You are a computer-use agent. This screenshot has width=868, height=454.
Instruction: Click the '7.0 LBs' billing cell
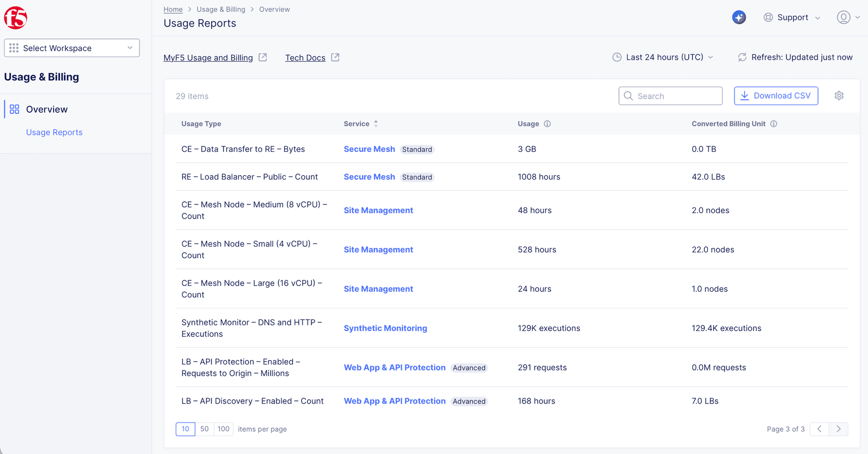click(705, 401)
